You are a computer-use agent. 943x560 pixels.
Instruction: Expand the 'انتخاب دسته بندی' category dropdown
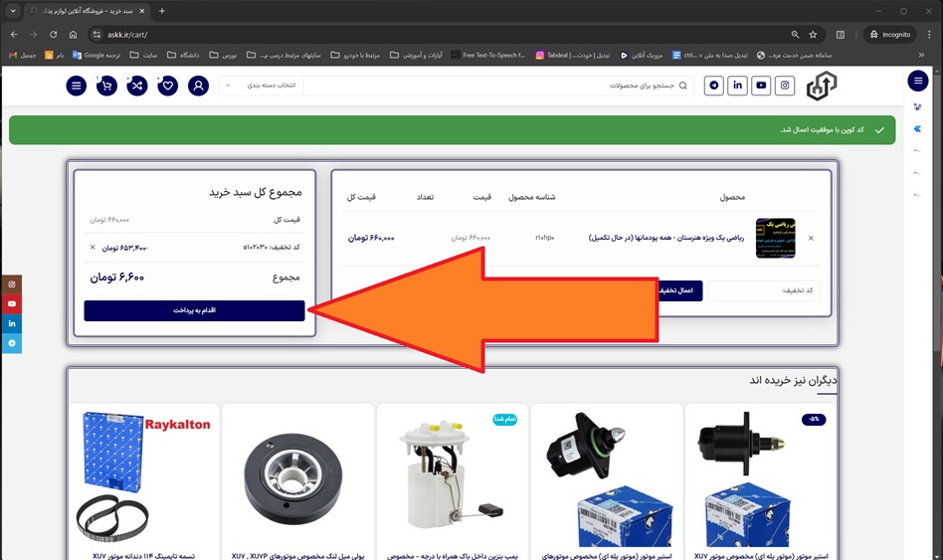261,86
